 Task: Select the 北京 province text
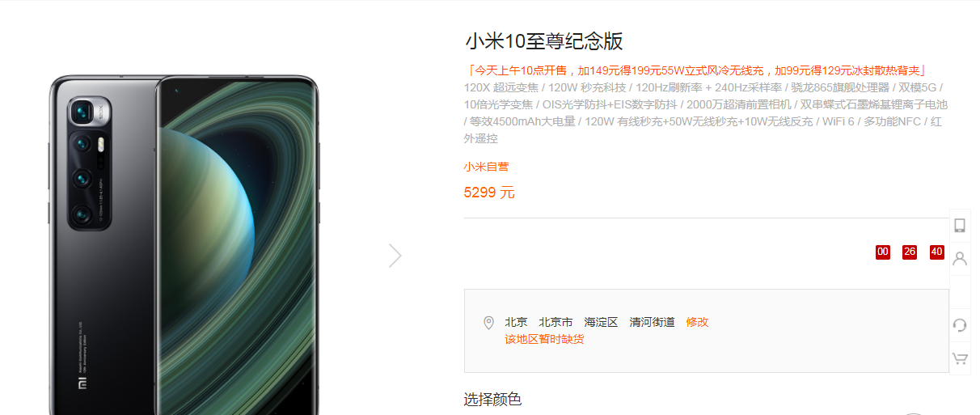tap(516, 322)
